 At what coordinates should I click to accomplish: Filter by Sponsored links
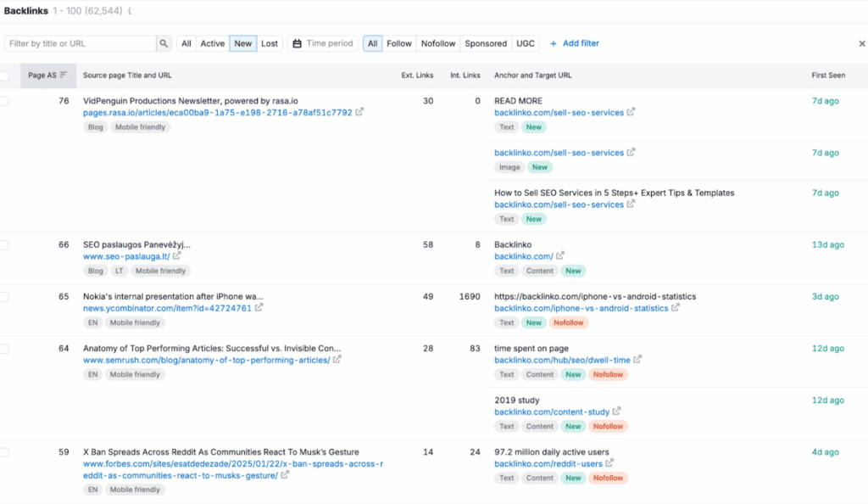click(486, 43)
